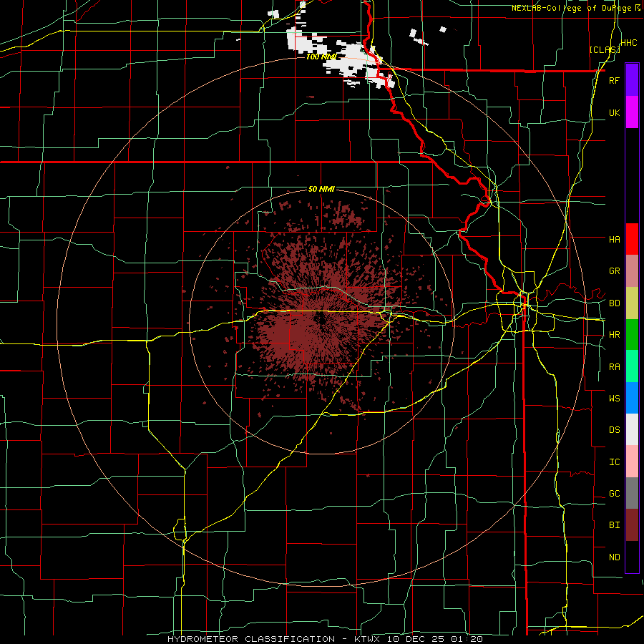Click the "RA" legend label
This screenshot has height=644, width=644.
pos(614,367)
